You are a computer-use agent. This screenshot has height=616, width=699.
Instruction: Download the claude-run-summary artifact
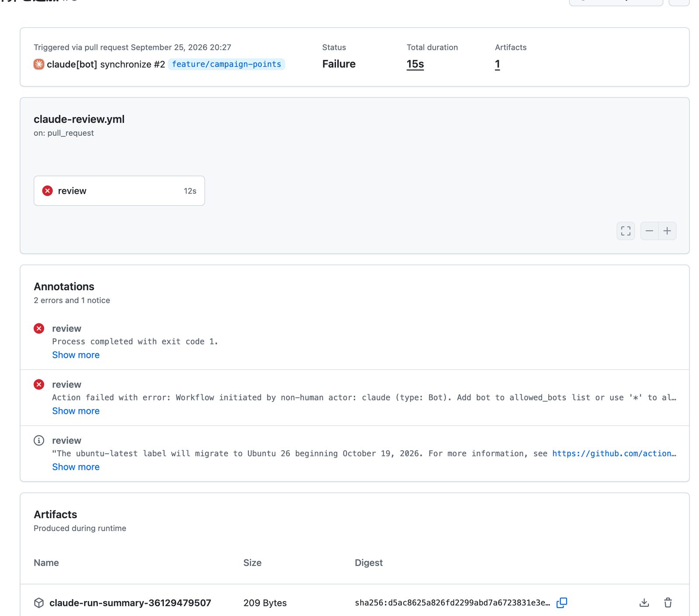click(x=644, y=603)
